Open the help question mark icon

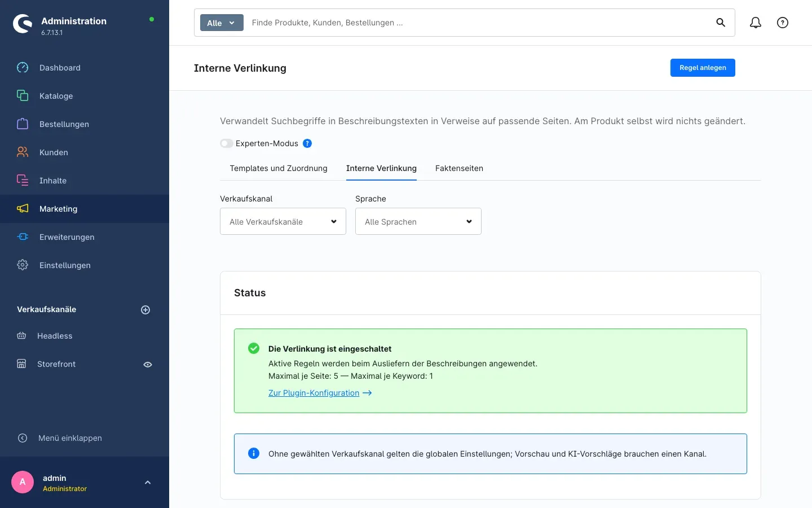pyautogui.click(x=783, y=23)
